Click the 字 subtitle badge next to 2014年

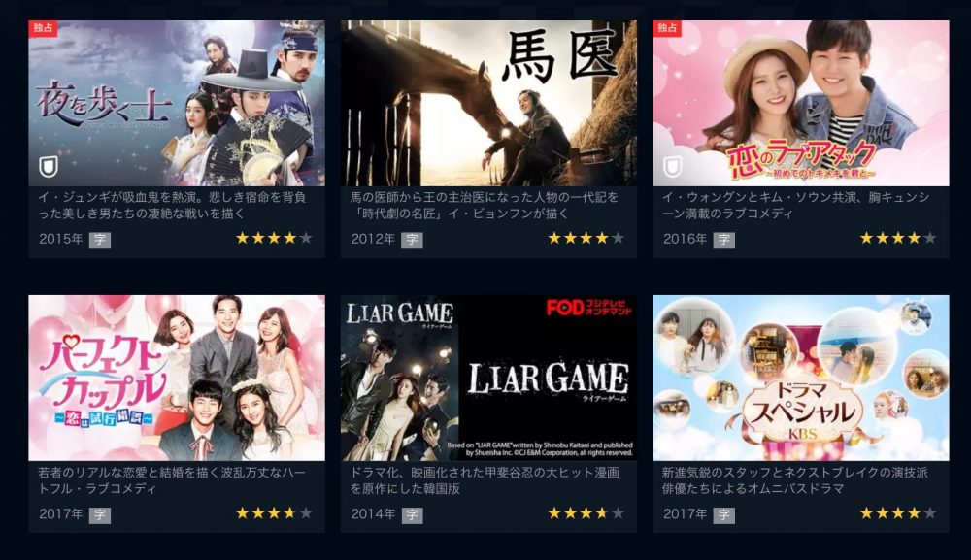coord(412,514)
